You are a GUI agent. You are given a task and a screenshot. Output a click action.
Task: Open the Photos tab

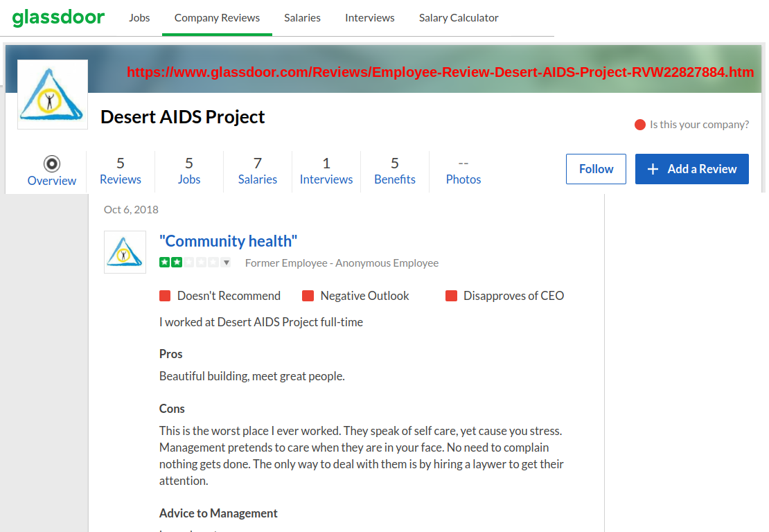point(463,171)
